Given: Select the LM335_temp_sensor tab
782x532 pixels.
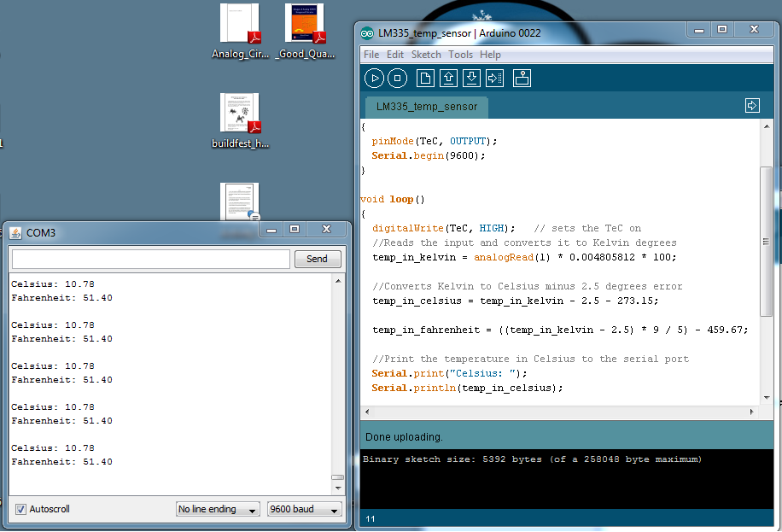Looking at the screenshot, I should coord(427,107).
